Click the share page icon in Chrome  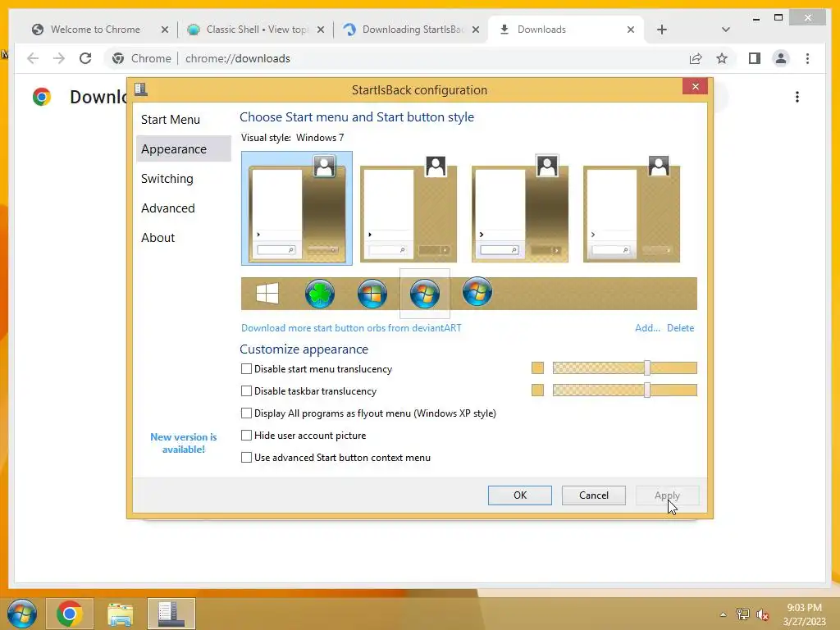(696, 58)
